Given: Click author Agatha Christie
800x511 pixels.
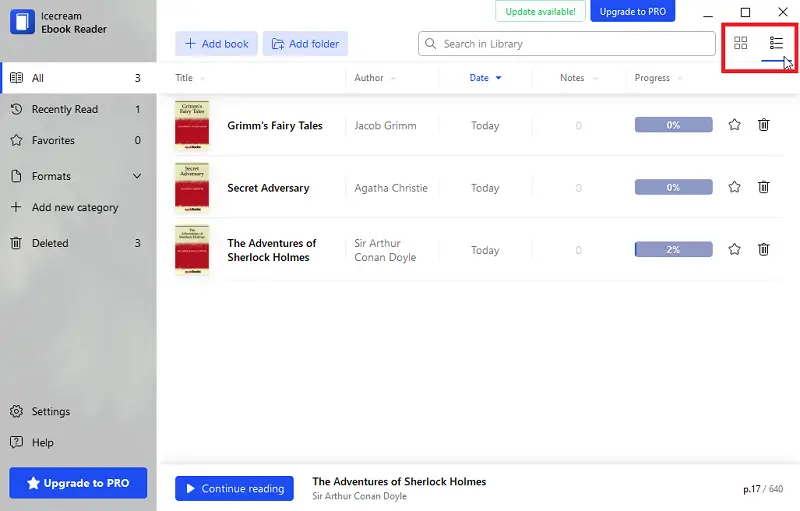Looking at the screenshot, I should click(391, 188).
